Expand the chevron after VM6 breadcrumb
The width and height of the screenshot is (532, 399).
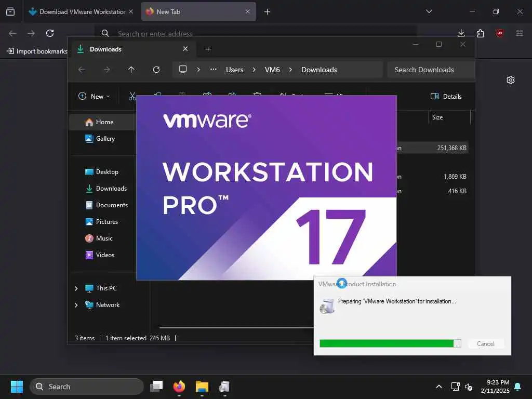coord(290,70)
